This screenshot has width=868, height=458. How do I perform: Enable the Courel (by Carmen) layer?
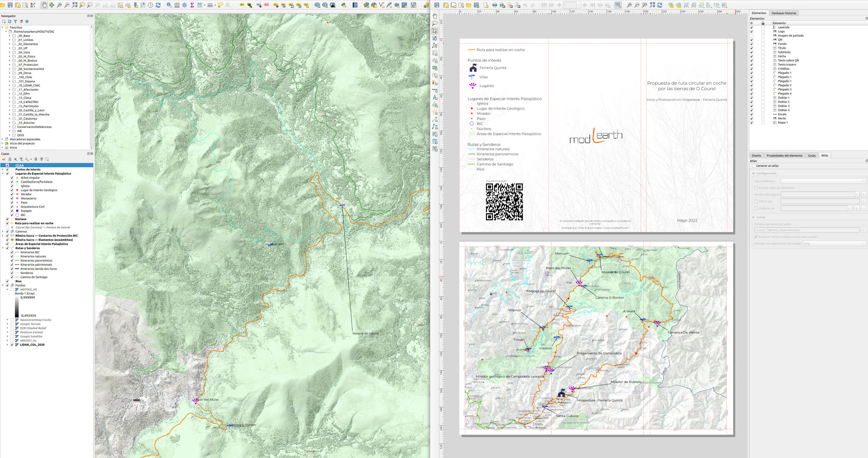[x=7, y=227]
